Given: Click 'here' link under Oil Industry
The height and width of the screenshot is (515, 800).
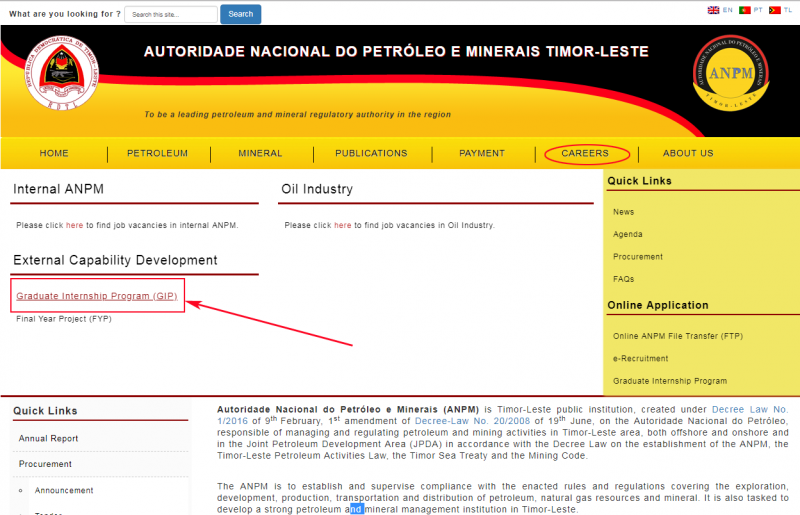Looking at the screenshot, I should point(342,225).
